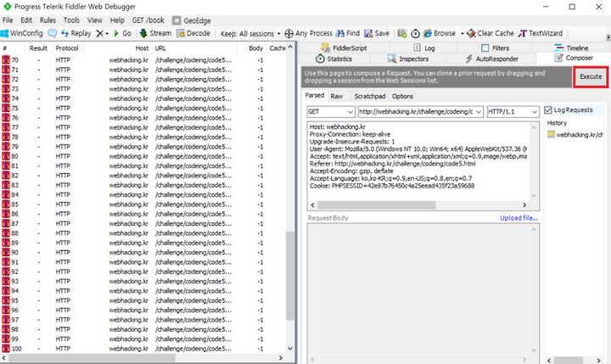Open the Help menu
611x364 pixels.
click(117, 20)
